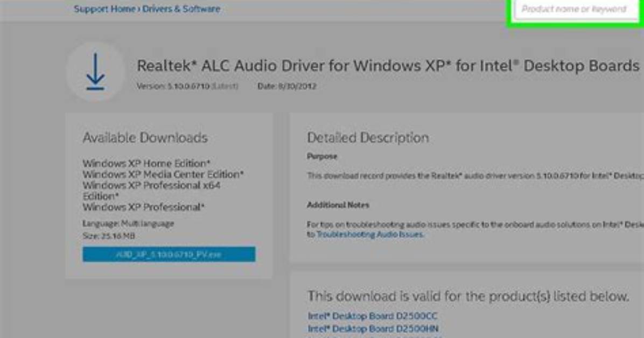Open Support Home breadcrumb link
Image resolution: width=644 pixels, height=338 pixels.
click(x=104, y=9)
